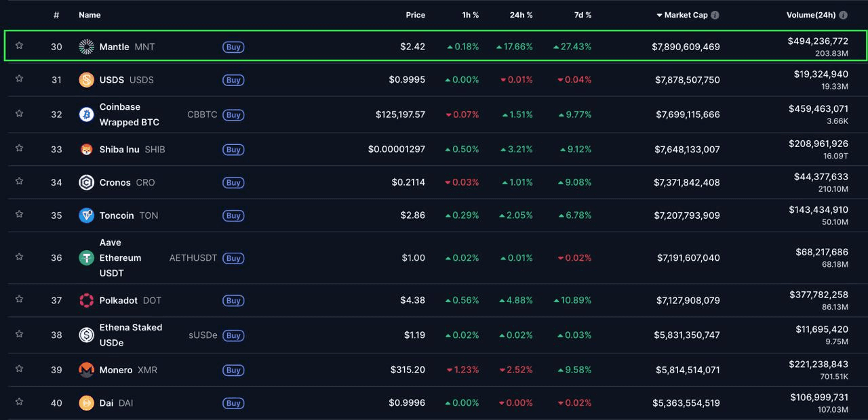
Task: Click the Cronos coin icon
Action: (86, 182)
